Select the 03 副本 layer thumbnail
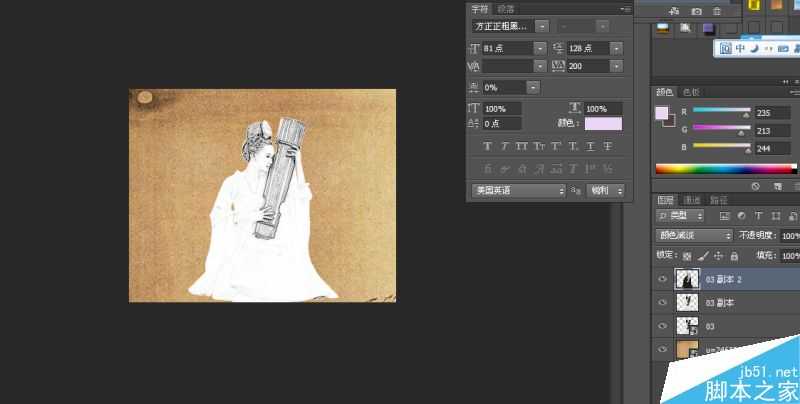Image resolution: width=800 pixels, height=404 pixels. coord(687,302)
